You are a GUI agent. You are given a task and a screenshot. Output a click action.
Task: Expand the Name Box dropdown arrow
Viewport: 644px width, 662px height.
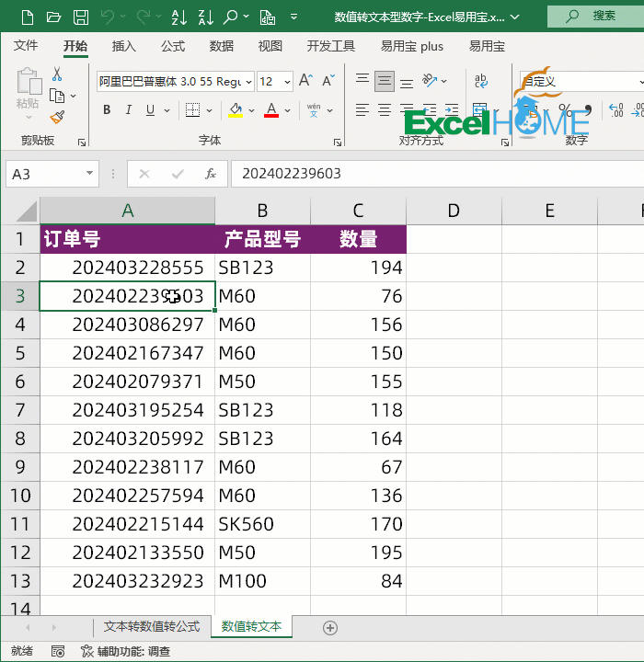point(89,174)
